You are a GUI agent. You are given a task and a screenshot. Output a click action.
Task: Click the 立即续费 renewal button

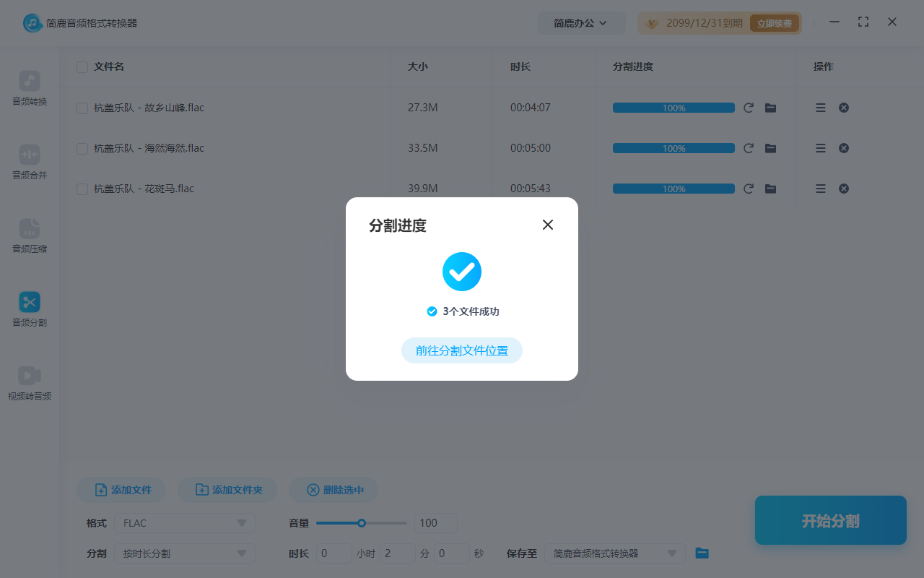[774, 22]
